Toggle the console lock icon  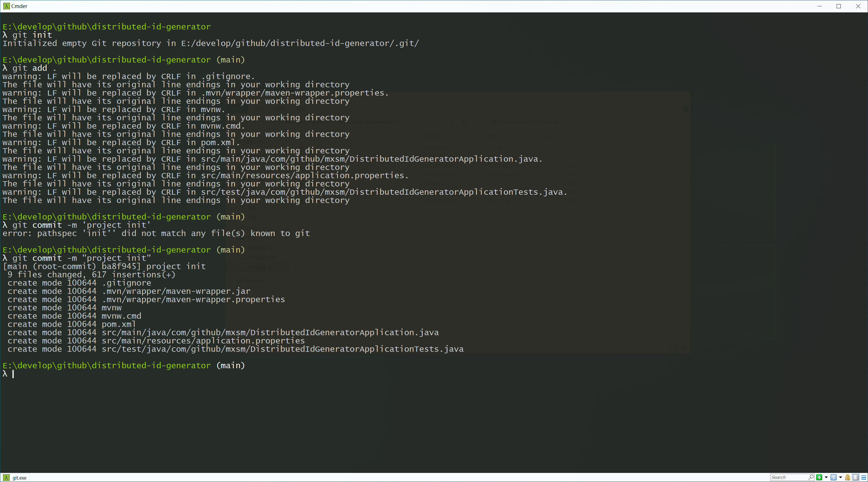point(847,477)
